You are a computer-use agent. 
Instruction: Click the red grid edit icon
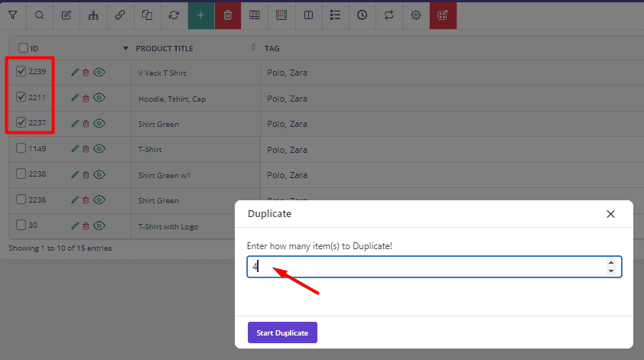coord(443,15)
